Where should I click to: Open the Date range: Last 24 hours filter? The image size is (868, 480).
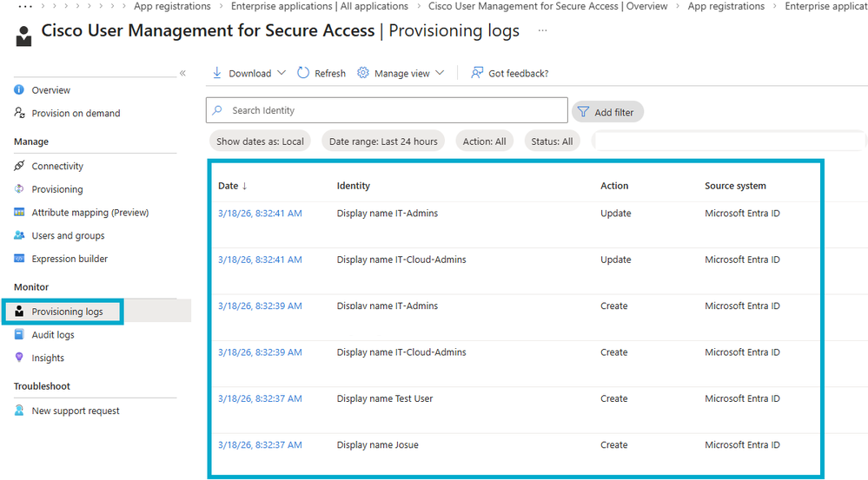383,141
